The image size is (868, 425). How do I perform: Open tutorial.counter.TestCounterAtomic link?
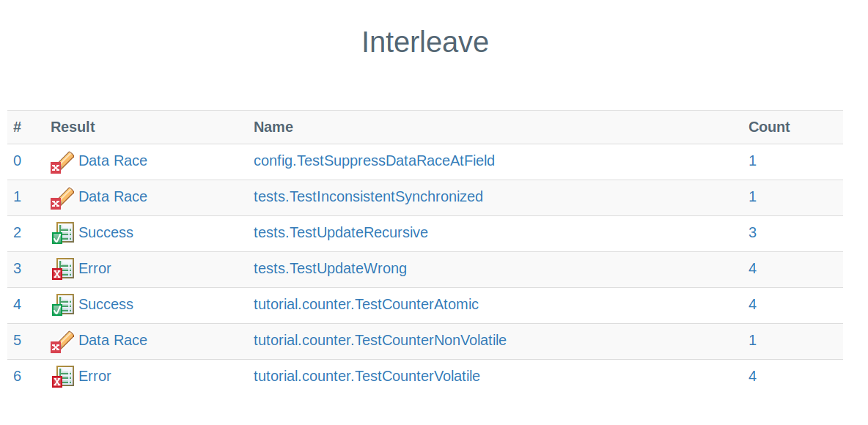(x=366, y=304)
